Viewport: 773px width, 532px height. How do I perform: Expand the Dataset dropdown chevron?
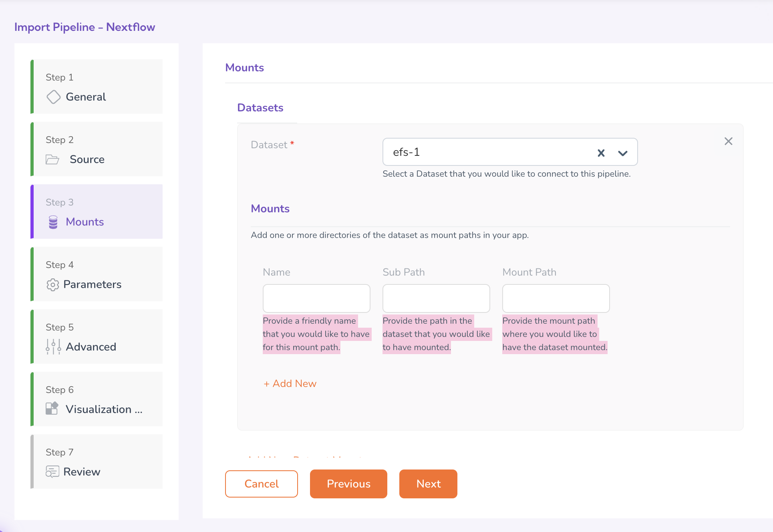tap(622, 153)
